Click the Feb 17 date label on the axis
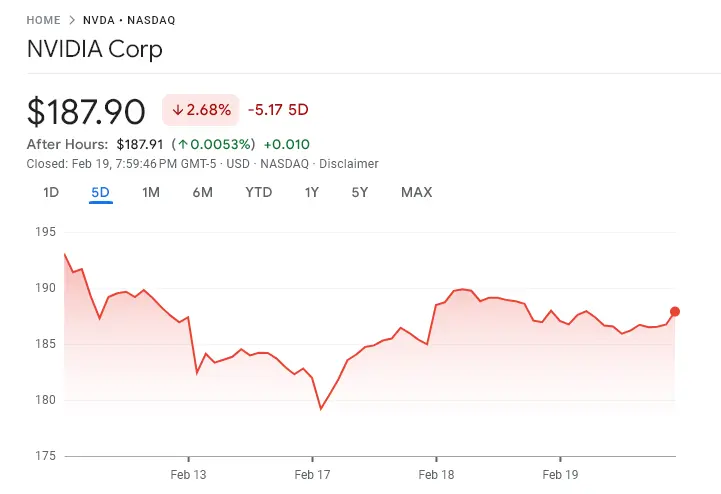This screenshot has width=721, height=494. [x=312, y=475]
